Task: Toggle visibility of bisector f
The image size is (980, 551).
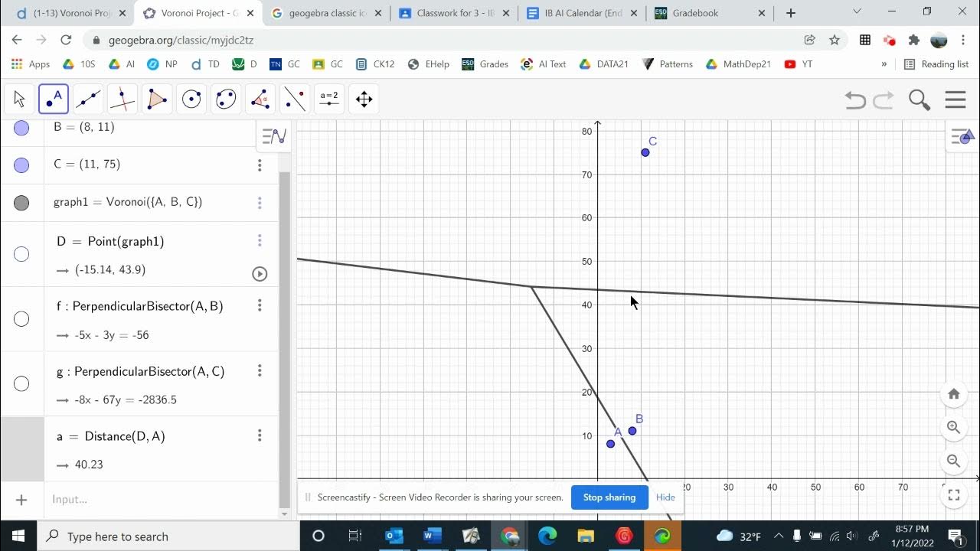Action: coord(21,319)
